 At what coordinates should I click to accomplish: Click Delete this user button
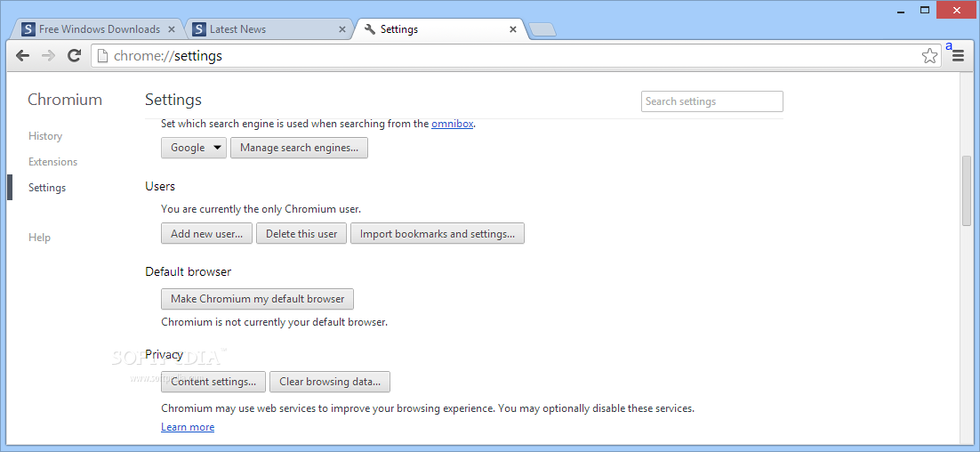click(x=301, y=234)
